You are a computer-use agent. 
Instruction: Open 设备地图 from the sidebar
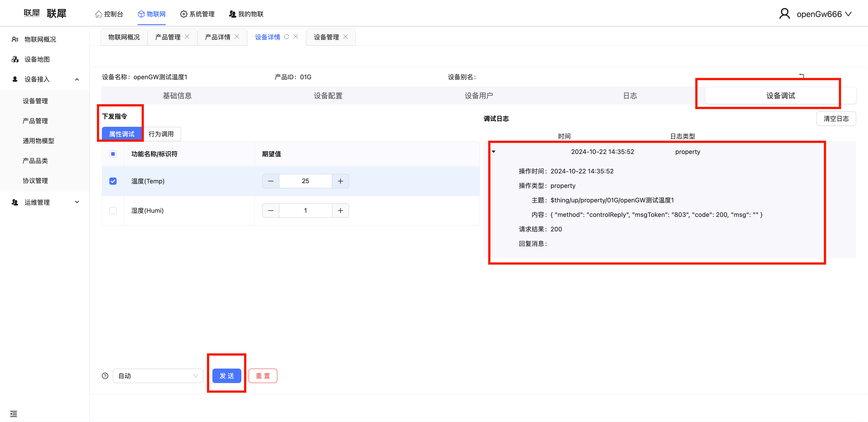[x=37, y=59]
